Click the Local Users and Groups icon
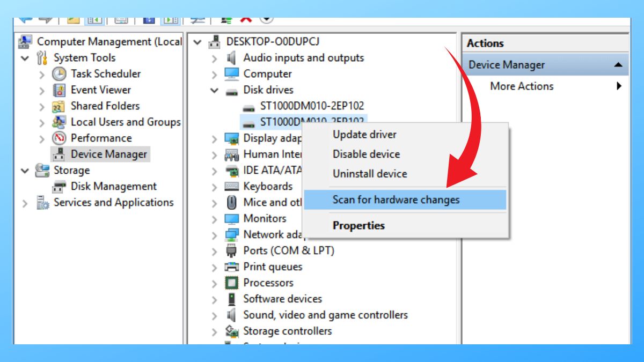This screenshot has width=644, height=362. click(x=59, y=122)
